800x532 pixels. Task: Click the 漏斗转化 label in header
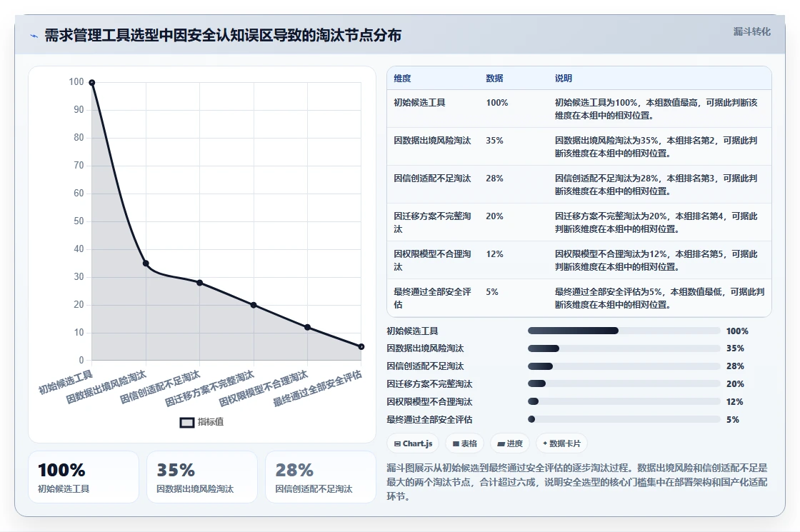click(751, 31)
